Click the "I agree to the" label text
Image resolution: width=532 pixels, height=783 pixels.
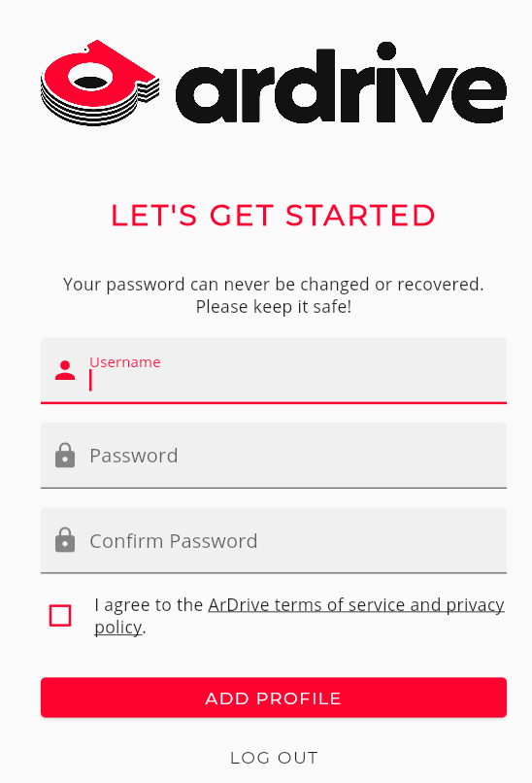point(149,604)
